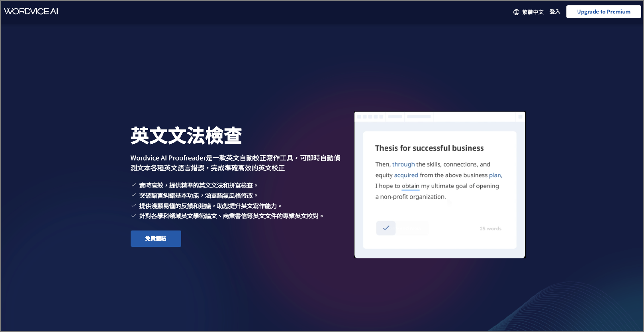Screen dimensions: 644x332
Task: Click the 25 words counter
Action: point(490,228)
